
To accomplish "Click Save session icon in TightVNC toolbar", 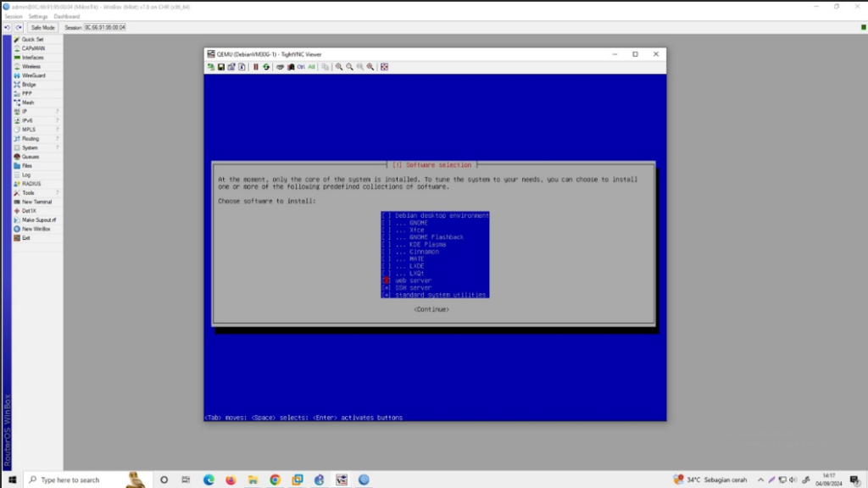I will tap(221, 67).
